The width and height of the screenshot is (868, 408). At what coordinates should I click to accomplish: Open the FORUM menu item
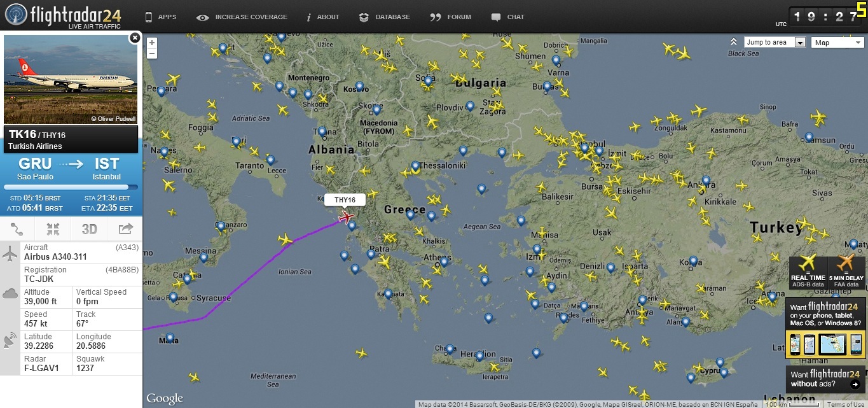coord(450,17)
